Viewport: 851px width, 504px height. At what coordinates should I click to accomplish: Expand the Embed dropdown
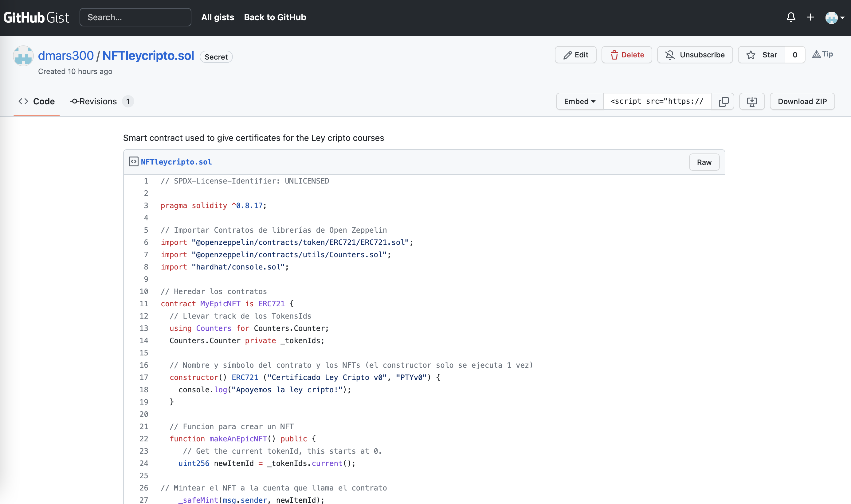[x=579, y=102]
